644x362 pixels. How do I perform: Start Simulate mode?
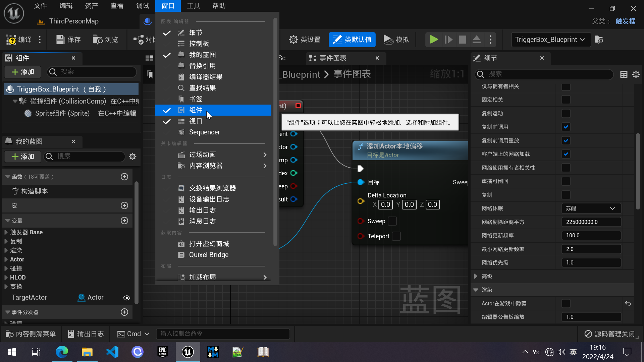(x=396, y=39)
